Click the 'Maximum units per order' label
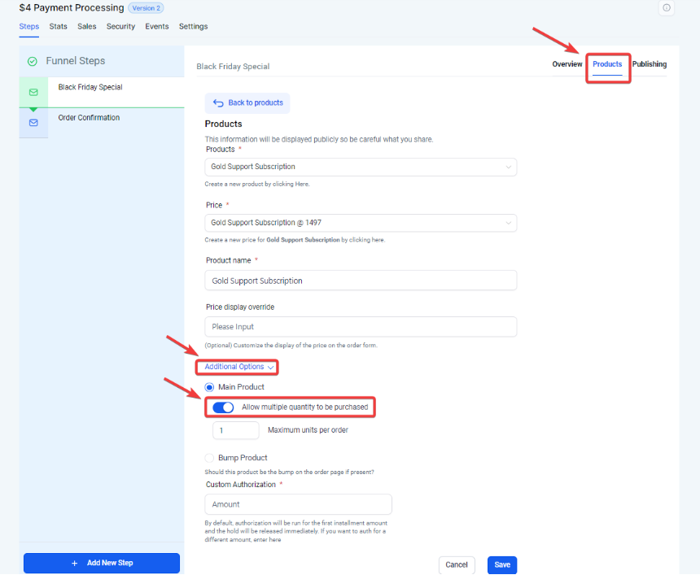 [308, 430]
